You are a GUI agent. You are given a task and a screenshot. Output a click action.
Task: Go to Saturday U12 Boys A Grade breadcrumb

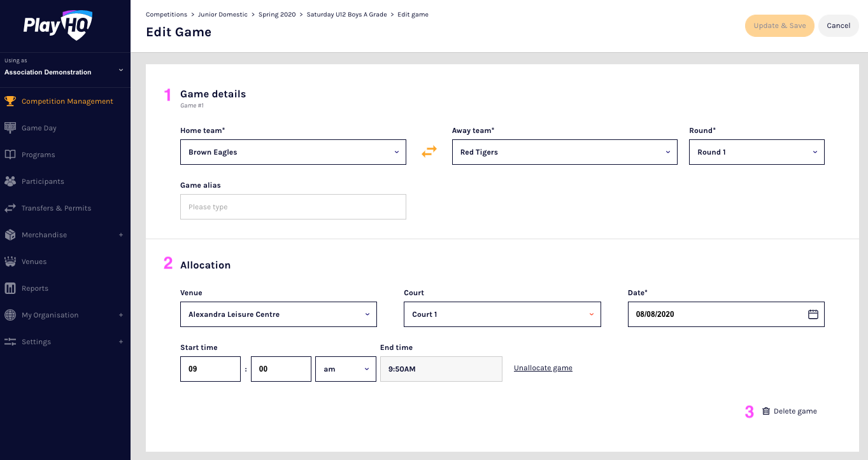pos(346,14)
